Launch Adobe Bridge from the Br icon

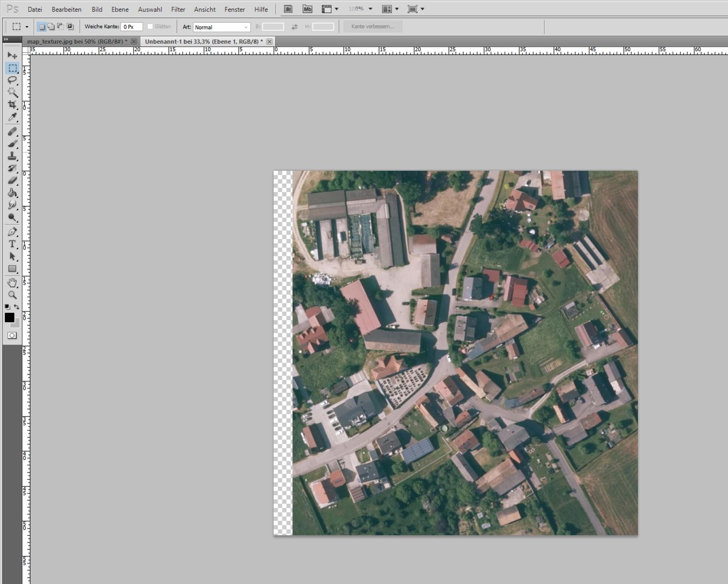click(288, 9)
